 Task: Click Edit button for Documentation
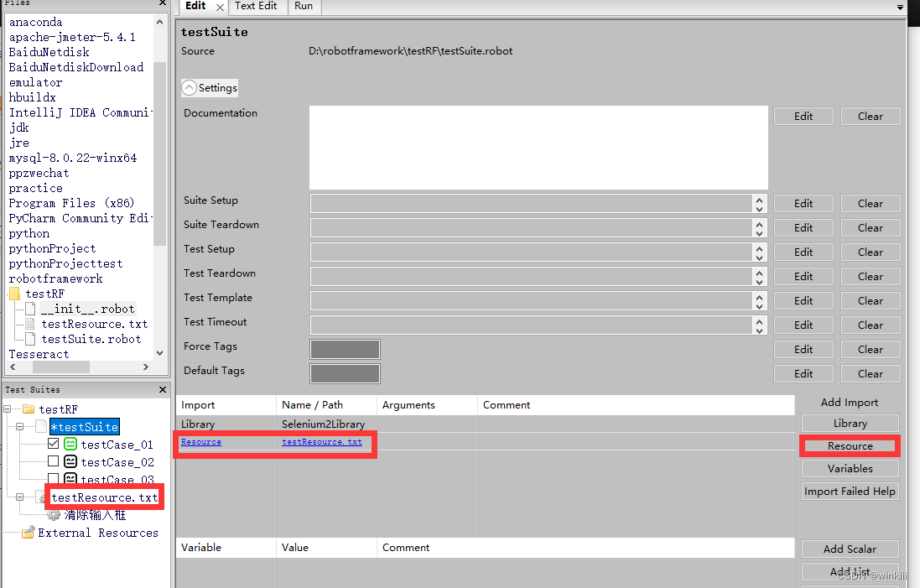point(803,117)
